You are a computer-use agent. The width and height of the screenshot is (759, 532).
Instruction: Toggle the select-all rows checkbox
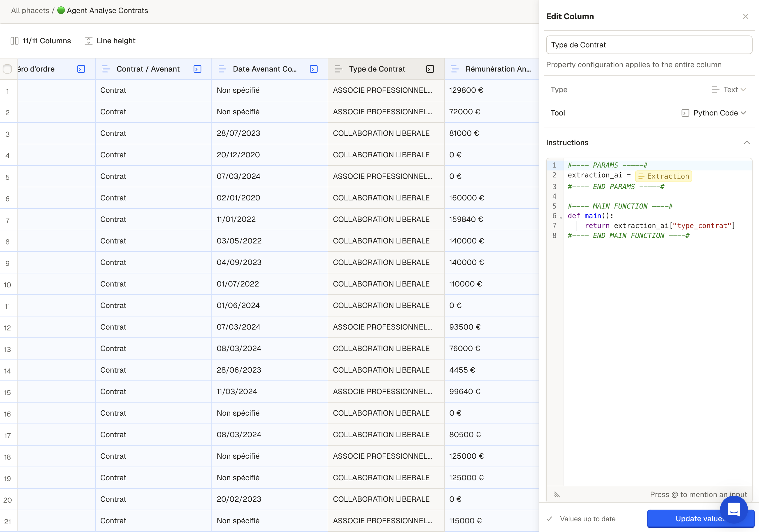coord(7,69)
